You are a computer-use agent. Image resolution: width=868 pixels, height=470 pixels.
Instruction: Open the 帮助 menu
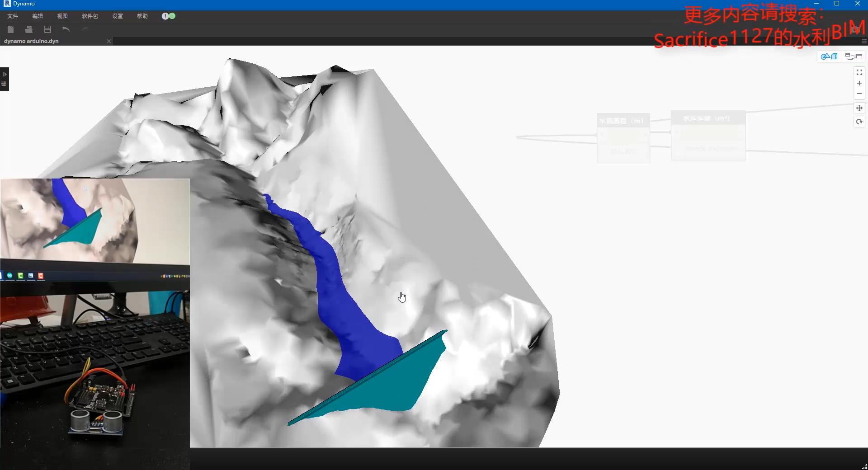[142, 16]
